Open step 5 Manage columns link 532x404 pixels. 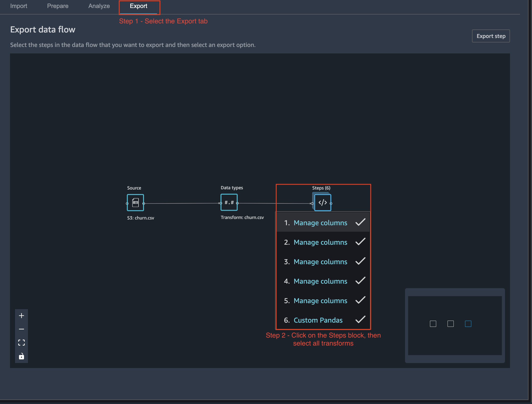[x=320, y=301]
